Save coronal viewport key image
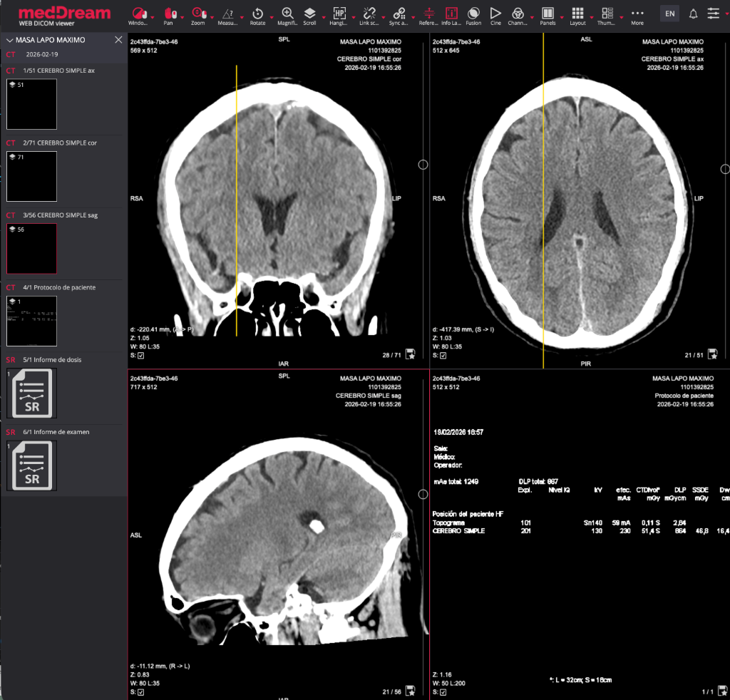Viewport: 730px width, 700px height. coord(410,354)
